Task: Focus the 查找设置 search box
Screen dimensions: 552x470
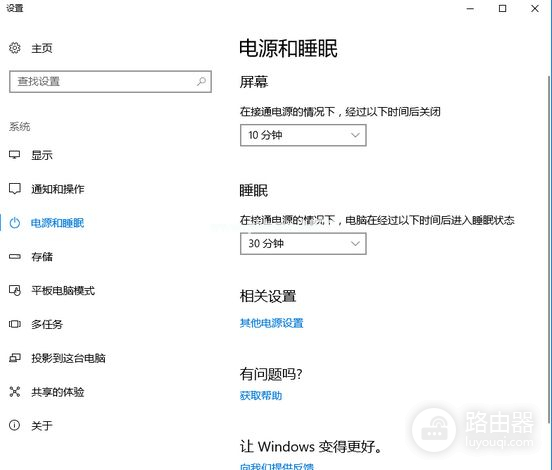Action: tap(110, 82)
